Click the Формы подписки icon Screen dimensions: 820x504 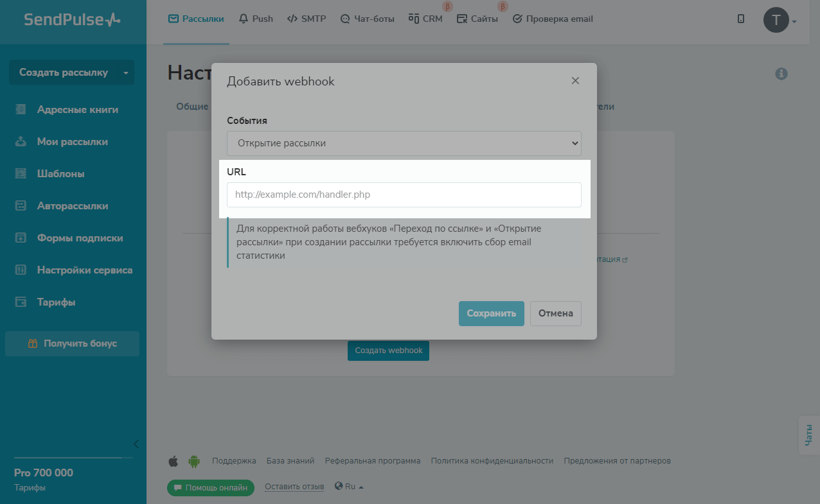[x=21, y=238]
